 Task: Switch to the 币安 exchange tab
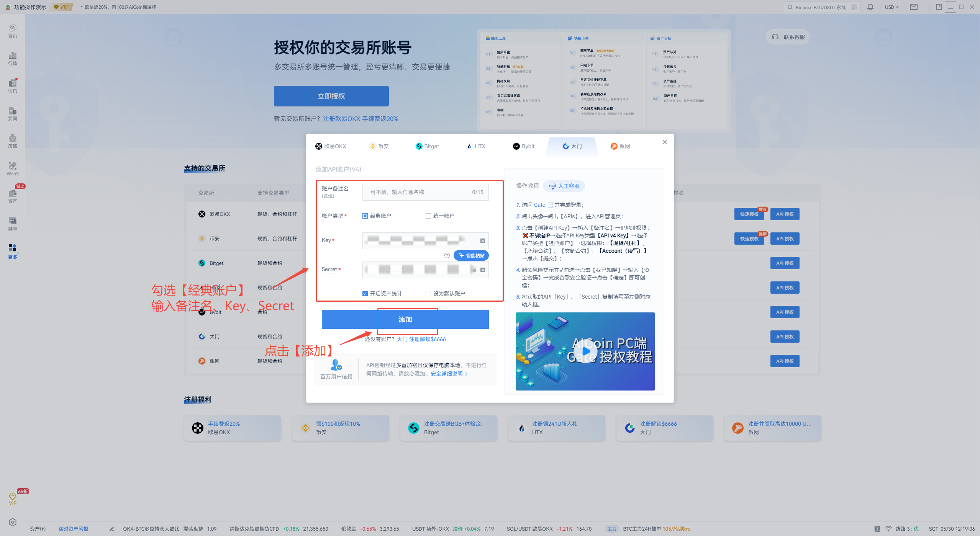click(x=379, y=146)
